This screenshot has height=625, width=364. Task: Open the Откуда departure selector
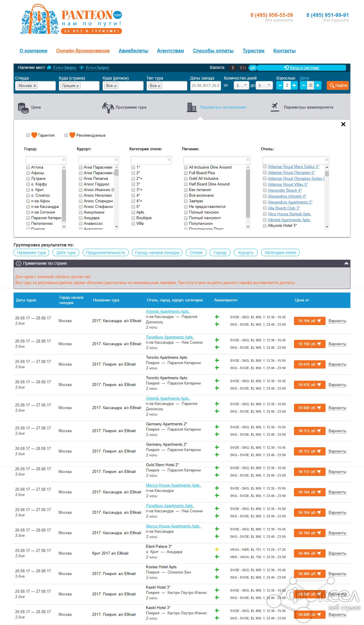(35, 85)
